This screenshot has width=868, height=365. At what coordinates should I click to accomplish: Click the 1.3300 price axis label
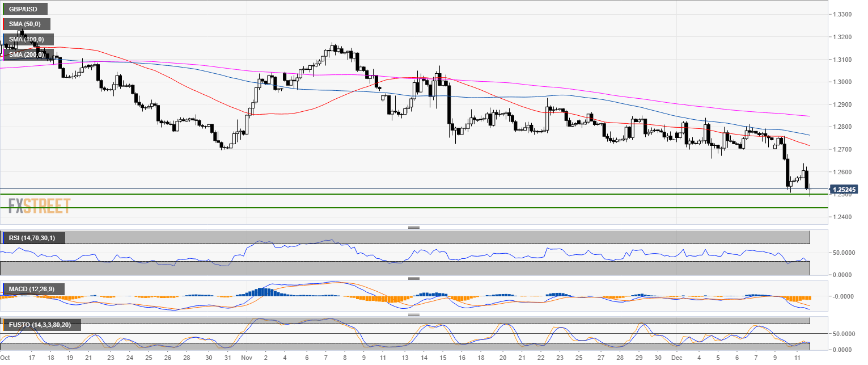tap(842, 14)
